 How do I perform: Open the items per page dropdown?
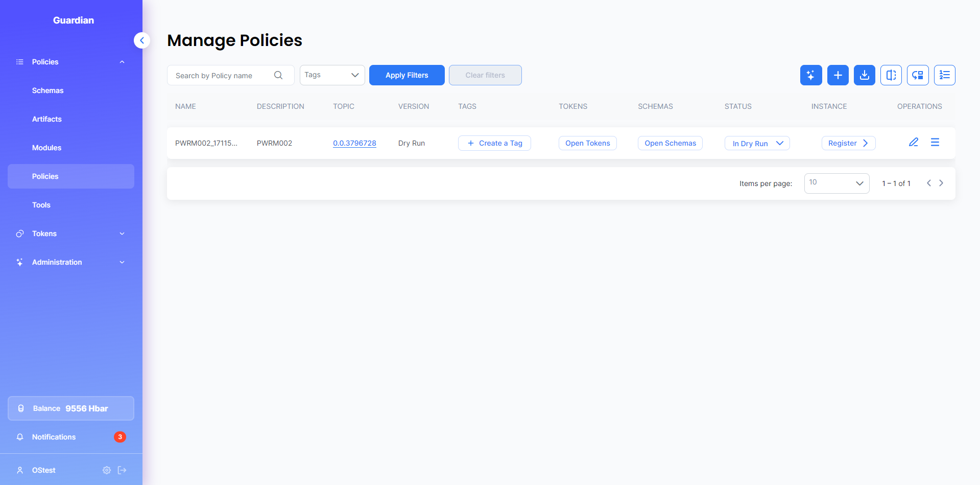click(x=836, y=183)
